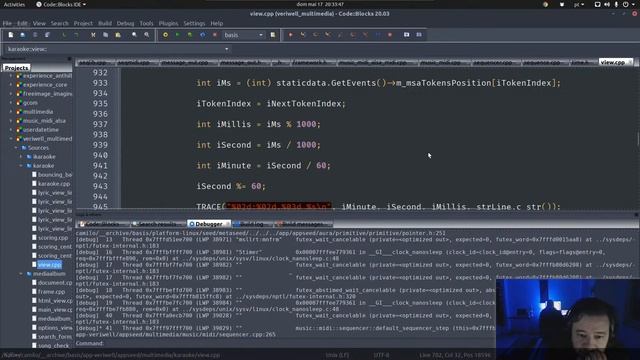This screenshot has width=640, height=360.
Task: Open the Plugins menu
Action: tap(168, 23)
